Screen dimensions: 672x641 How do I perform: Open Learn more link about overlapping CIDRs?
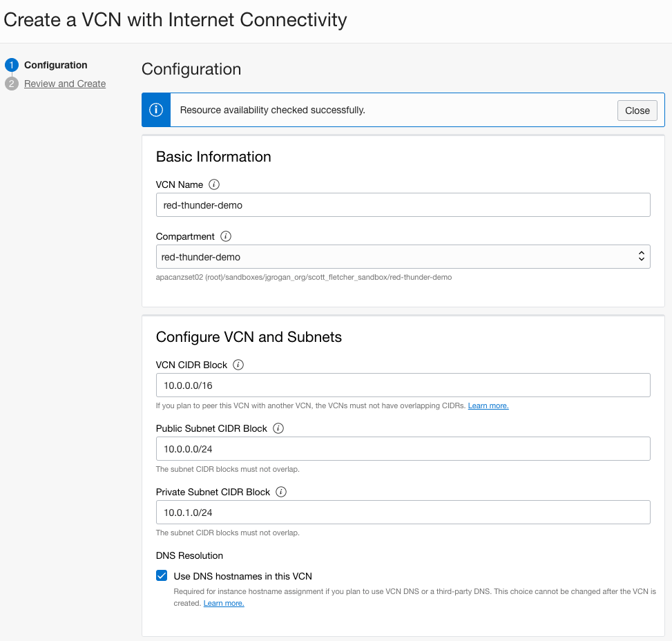(x=488, y=405)
